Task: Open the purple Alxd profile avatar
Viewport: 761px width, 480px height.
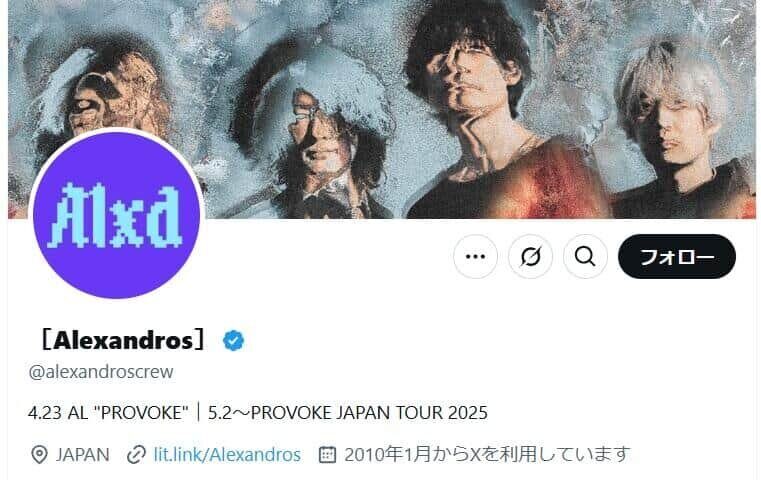Action: (116, 215)
